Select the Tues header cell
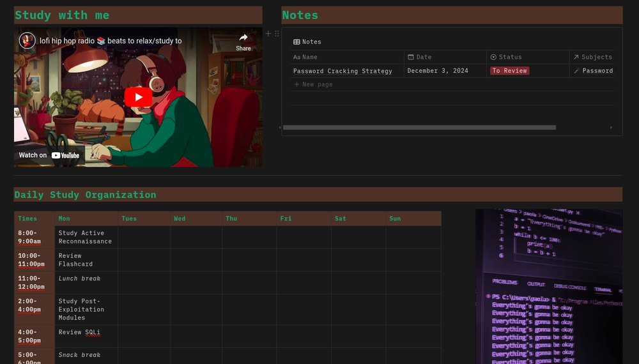This screenshot has width=639, height=364. point(144,218)
